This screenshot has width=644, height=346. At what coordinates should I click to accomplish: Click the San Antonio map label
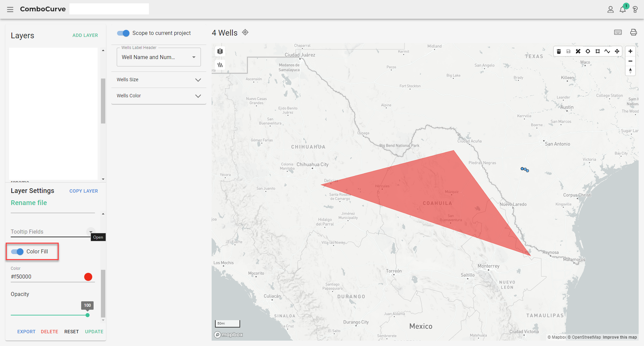pos(557,144)
